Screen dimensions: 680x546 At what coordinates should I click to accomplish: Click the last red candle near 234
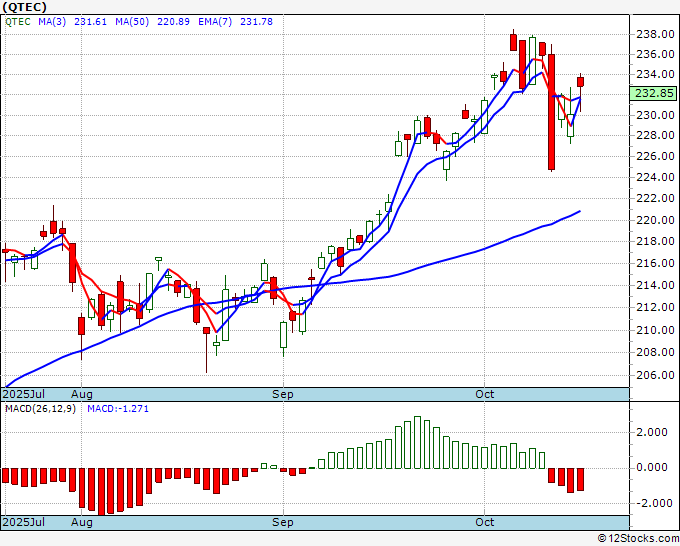pyautogui.click(x=580, y=82)
